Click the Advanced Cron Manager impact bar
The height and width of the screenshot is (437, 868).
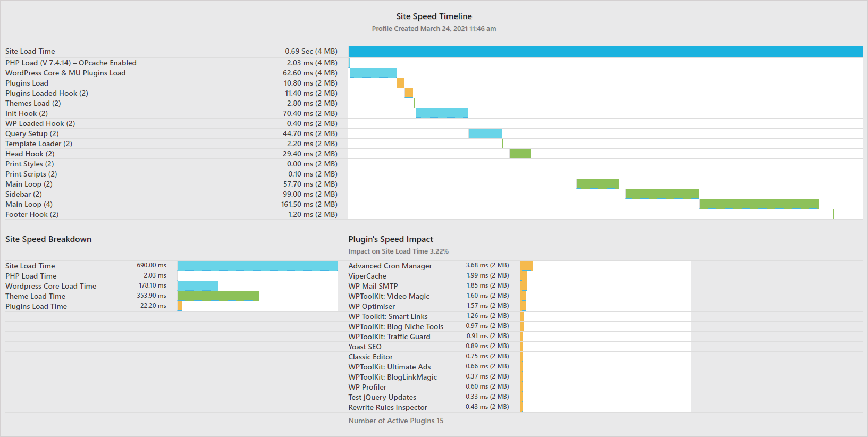[x=526, y=266]
